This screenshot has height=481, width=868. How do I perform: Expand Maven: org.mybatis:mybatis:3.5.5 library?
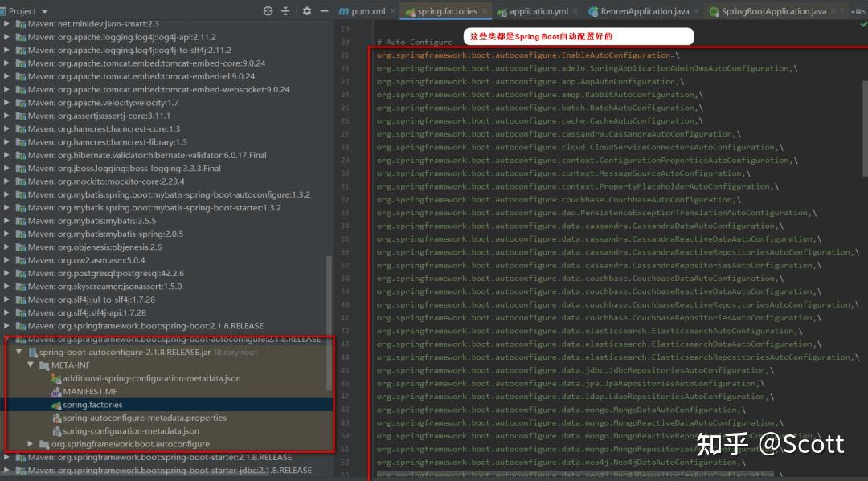(x=6, y=221)
